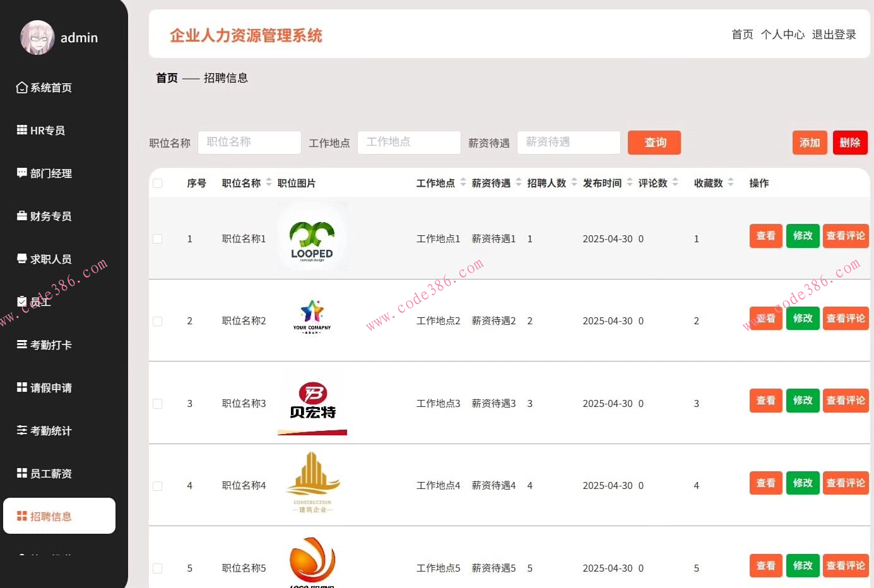
Task: Sort the 发布时间 column descending
Action: coord(629,185)
